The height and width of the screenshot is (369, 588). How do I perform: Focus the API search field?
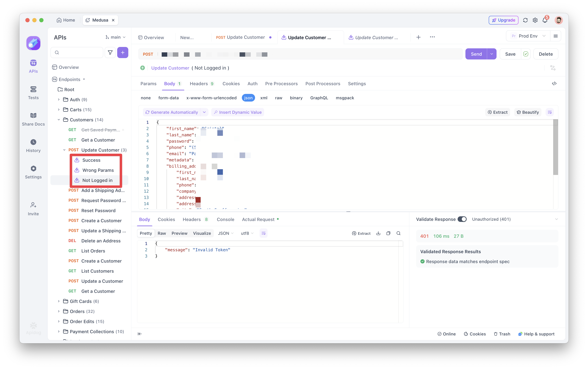(x=77, y=53)
